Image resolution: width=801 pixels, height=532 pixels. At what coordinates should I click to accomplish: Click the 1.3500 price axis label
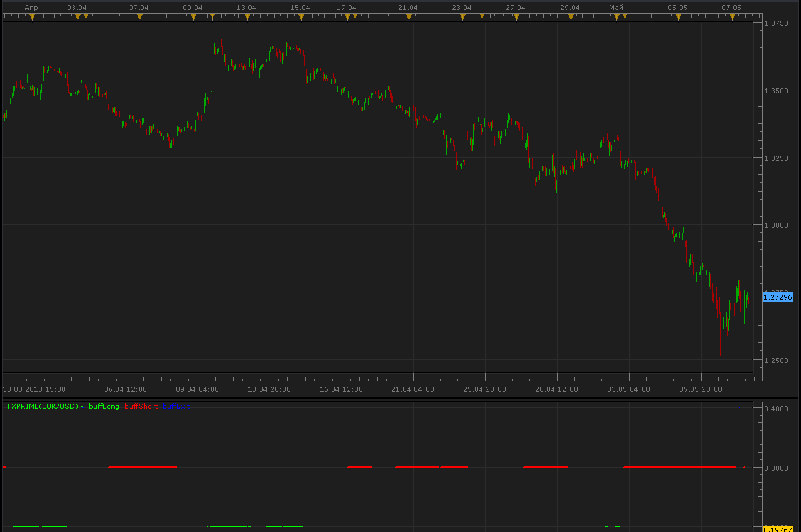click(x=776, y=91)
